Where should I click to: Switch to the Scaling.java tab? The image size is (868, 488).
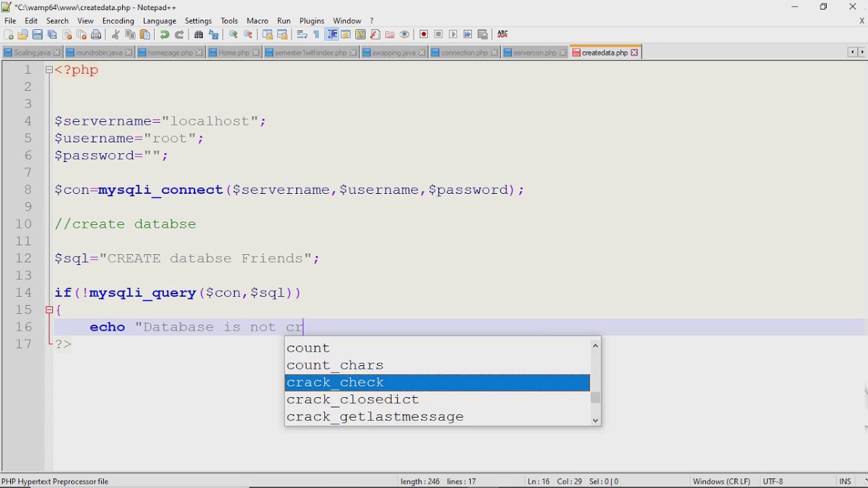[32, 53]
